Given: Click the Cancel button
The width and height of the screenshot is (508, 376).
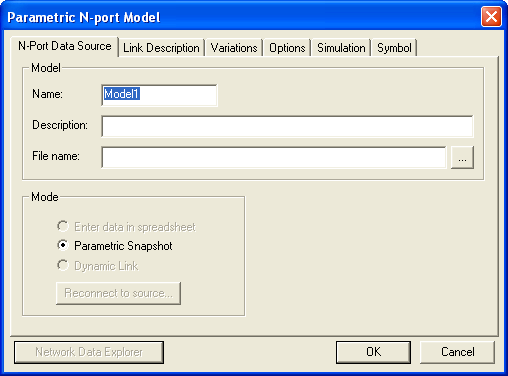Looking at the screenshot, I should pos(457,352).
